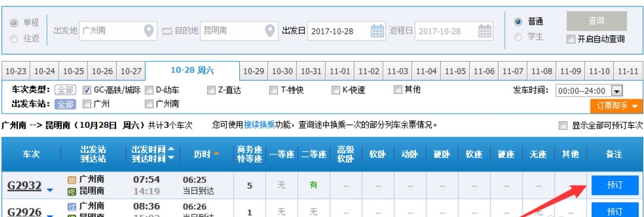This screenshot has height=217, width=644.
Task: Switch to 10-30 date tab
Action: pyautogui.click(x=283, y=71)
